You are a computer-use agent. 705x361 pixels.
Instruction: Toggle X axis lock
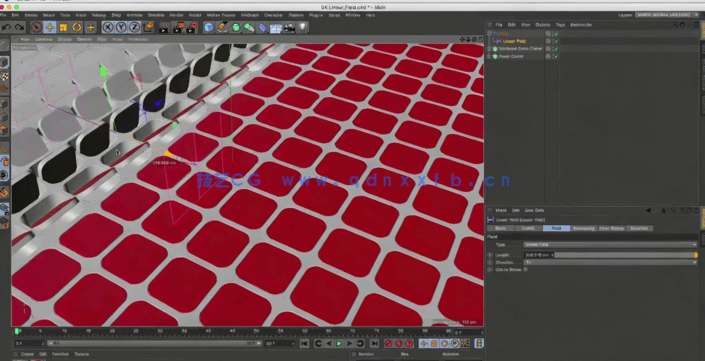(107, 27)
